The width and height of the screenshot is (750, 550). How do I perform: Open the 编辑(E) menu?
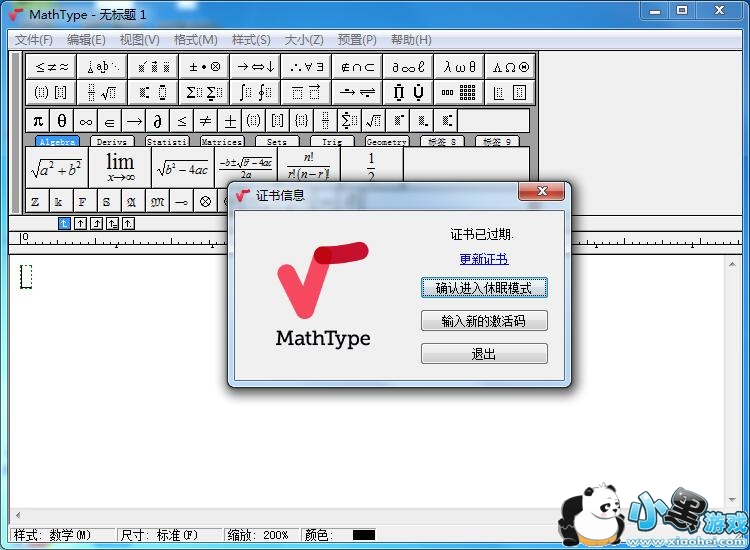tap(86, 40)
